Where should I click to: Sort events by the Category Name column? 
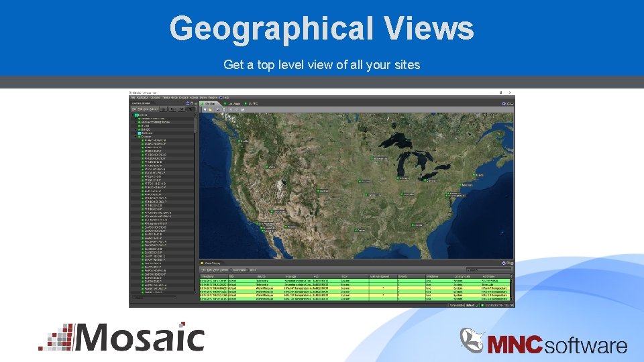pos(462,277)
